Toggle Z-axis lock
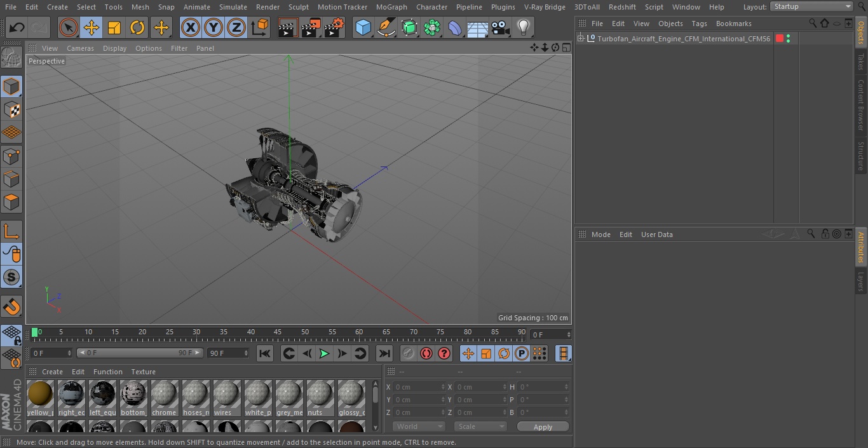The width and height of the screenshot is (868, 448). click(236, 27)
